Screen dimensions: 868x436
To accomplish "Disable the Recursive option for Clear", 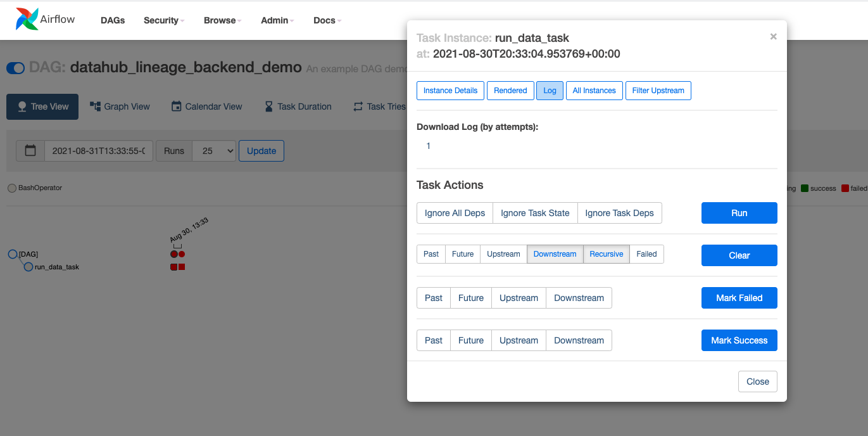I will tap(606, 254).
